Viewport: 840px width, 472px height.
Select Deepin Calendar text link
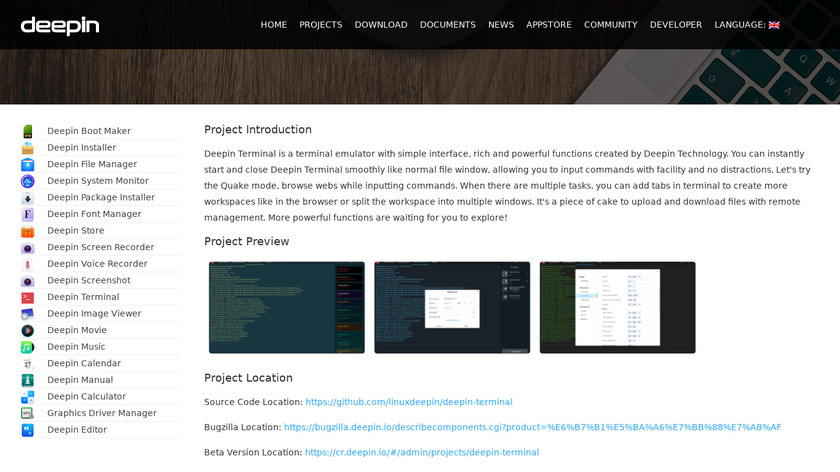click(84, 363)
